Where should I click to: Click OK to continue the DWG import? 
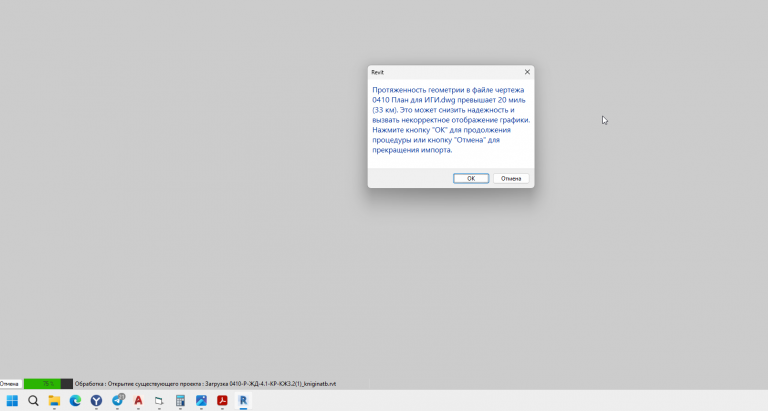(471, 178)
